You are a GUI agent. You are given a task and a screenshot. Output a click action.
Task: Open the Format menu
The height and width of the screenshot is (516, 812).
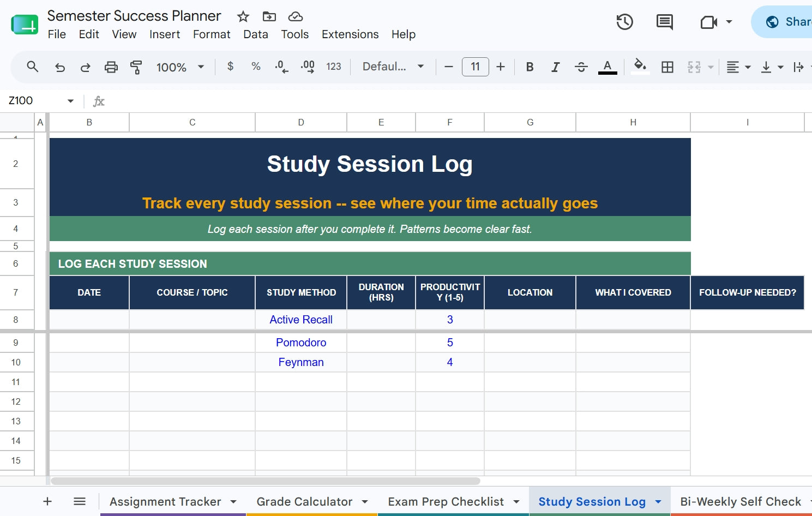(x=212, y=34)
